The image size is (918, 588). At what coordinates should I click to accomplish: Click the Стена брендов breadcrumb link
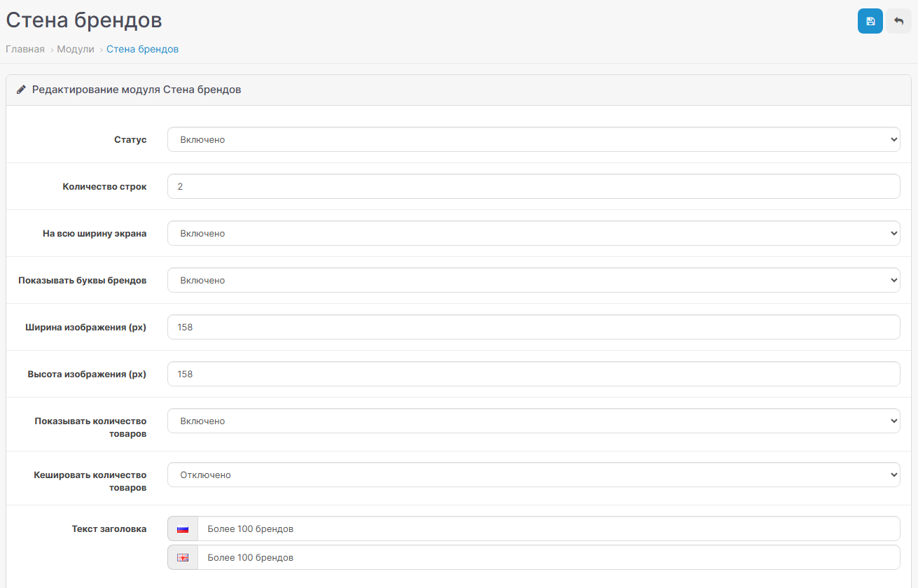(x=142, y=49)
